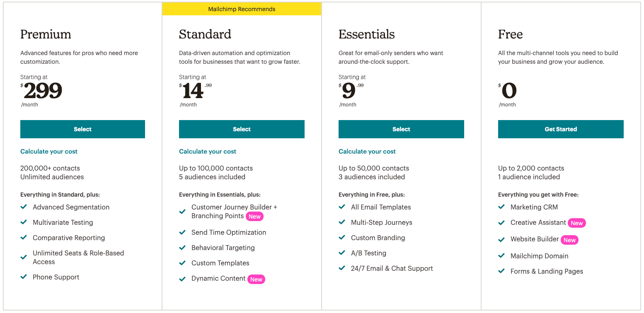Click the New badge beside Branching Points
The height and width of the screenshot is (313, 644).
(x=254, y=217)
